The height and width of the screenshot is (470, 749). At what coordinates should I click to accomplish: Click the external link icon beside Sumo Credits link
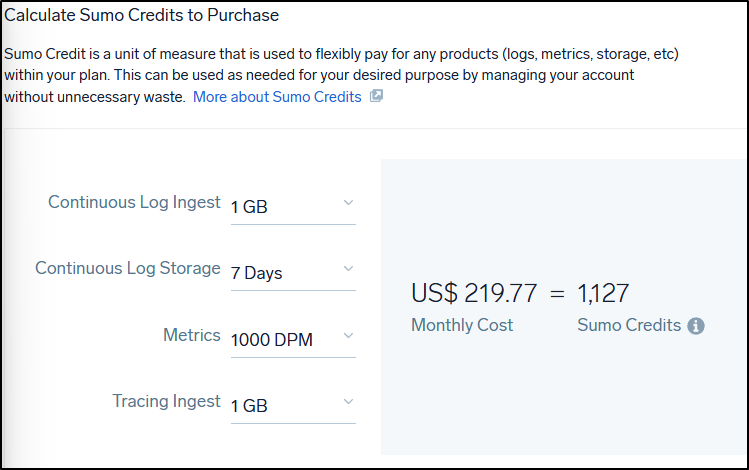point(376,97)
